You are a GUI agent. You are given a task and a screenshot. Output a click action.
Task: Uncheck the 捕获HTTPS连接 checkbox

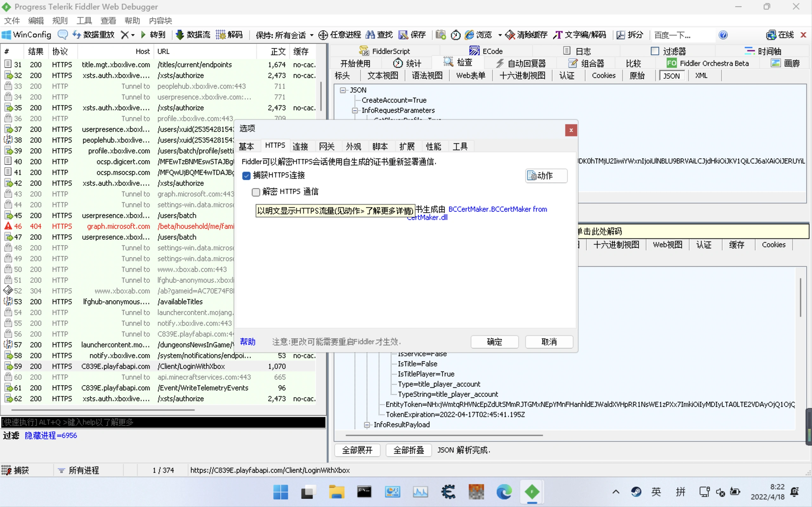(x=246, y=176)
